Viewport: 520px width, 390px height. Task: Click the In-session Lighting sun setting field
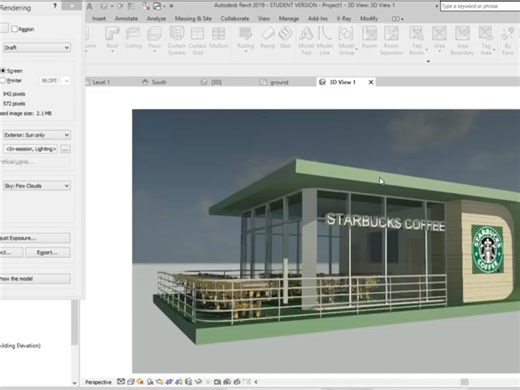(30, 149)
